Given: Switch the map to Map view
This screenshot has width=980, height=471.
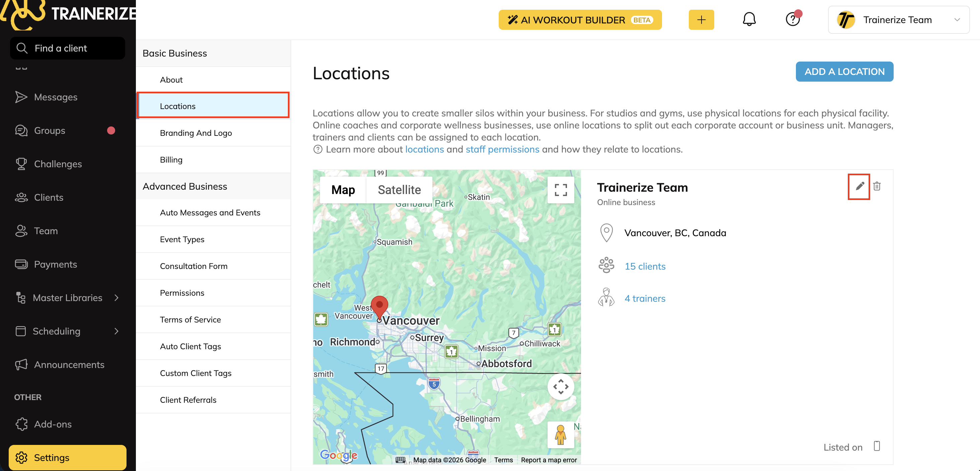Looking at the screenshot, I should [x=343, y=190].
